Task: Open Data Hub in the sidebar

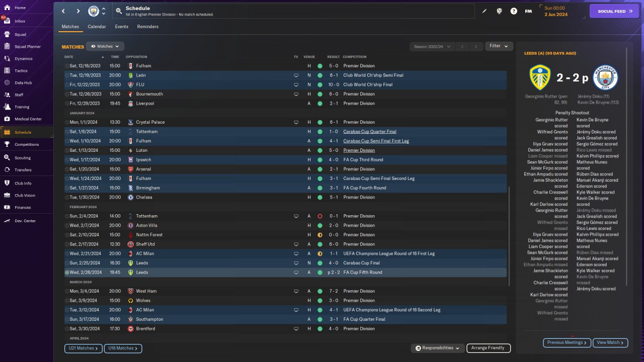Action: (x=23, y=82)
